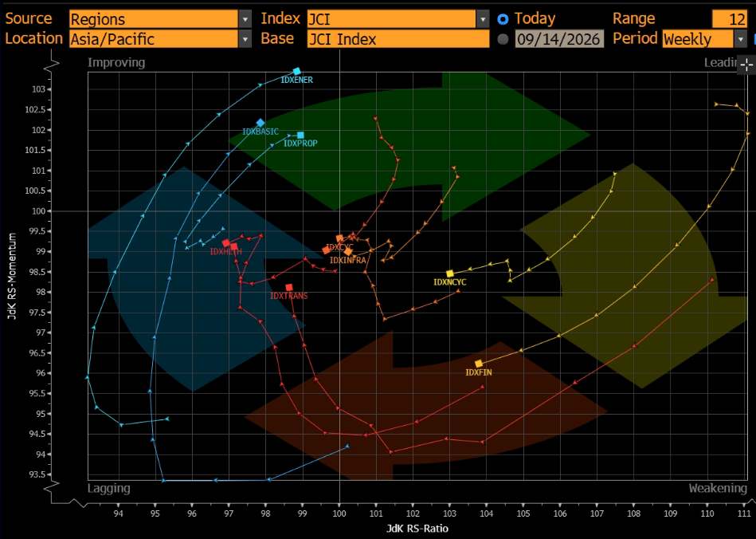Select the IDXTRANS red square marker
Screen dimensions: 756x539
coord(289,288)
